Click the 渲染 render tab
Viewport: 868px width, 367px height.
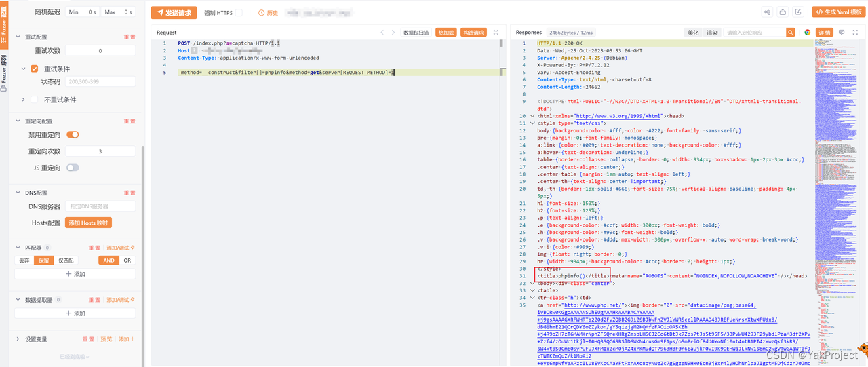click(712, 33)
